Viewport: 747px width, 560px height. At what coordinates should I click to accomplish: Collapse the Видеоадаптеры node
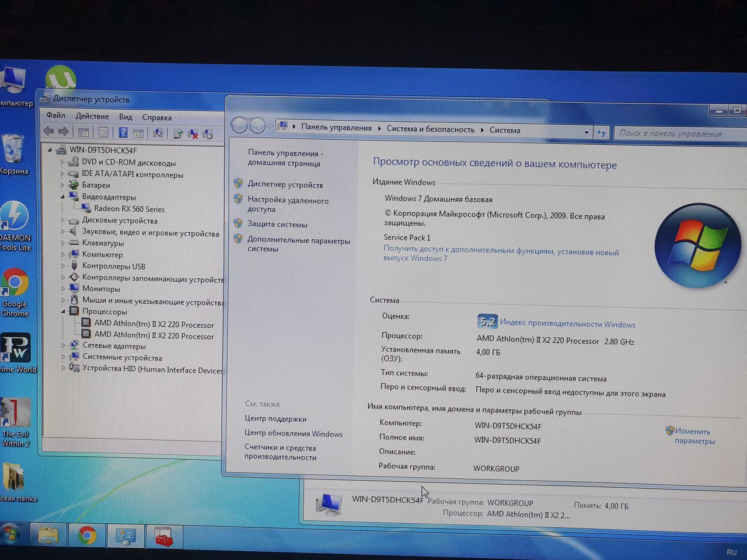click(62, 197)
